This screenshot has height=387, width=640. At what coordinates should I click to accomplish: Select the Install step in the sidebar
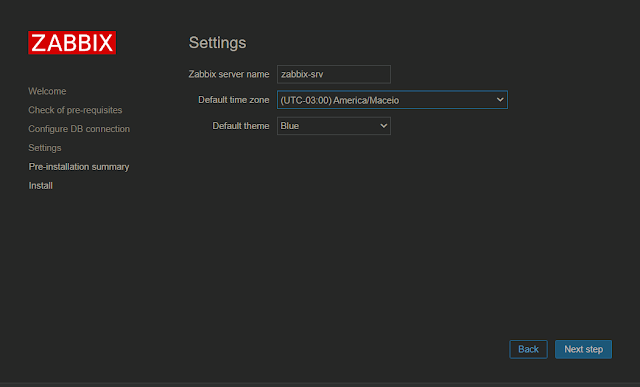click(40, 185)
